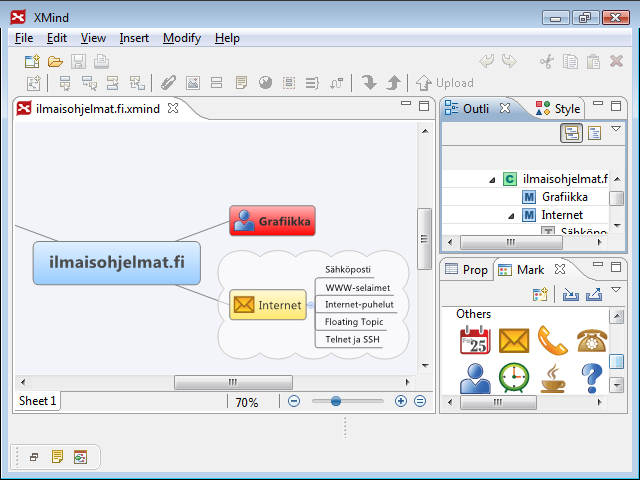Switch to the Style tab

558,109
